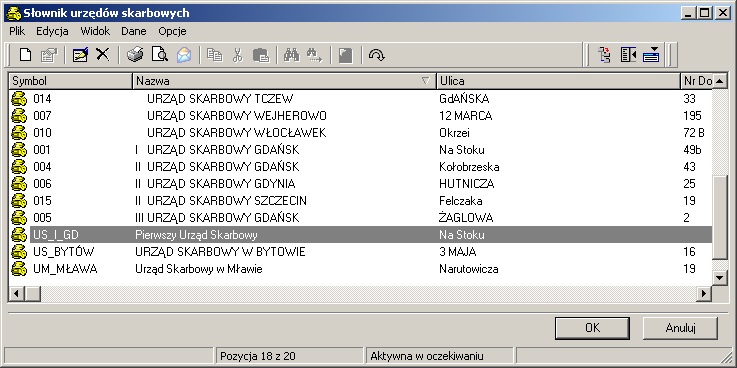The image size is (737, 368).
Task: Click number cell 72 B
Action: click(694, 133)
